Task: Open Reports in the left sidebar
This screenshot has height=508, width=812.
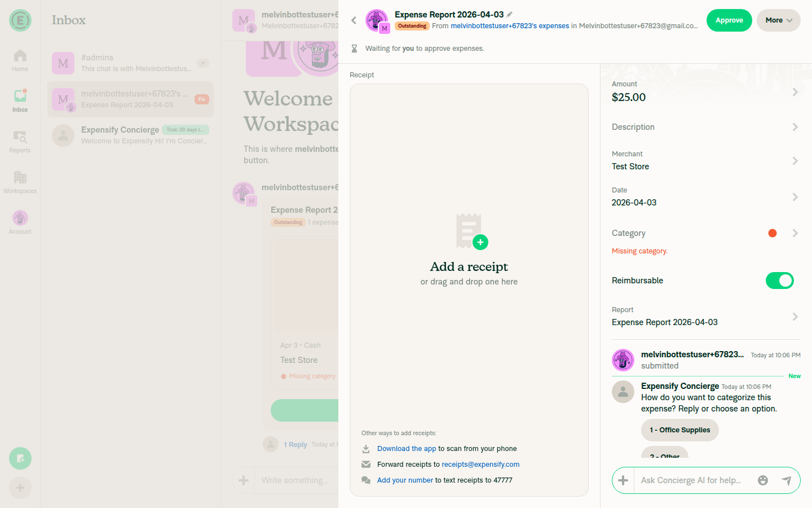Action: pyautogui.click(x=20, y=141)
